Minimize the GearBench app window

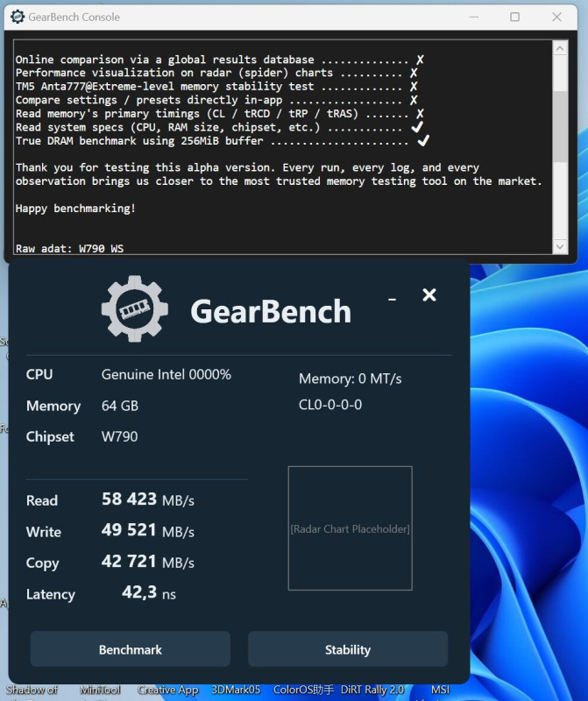coord(393,299)
